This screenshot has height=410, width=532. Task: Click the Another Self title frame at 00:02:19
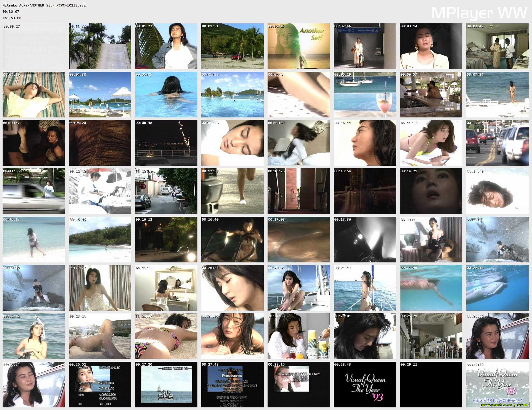[299, 46]
